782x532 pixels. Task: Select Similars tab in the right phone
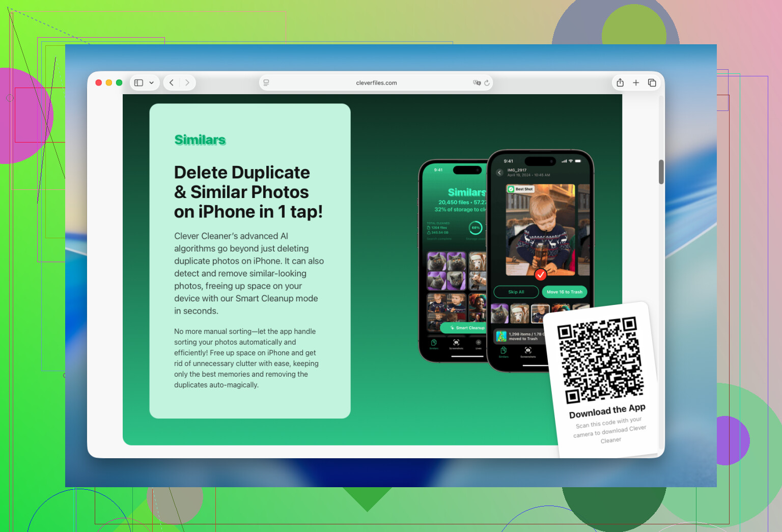504,352
